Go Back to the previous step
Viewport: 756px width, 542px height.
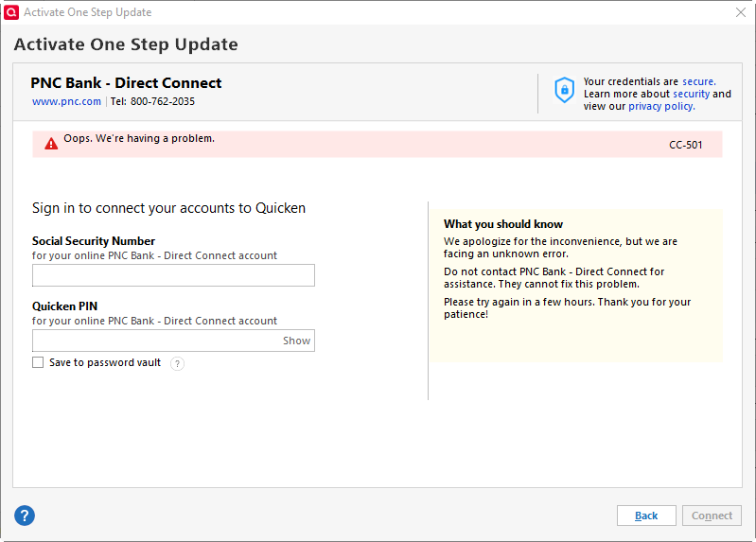(x=646, y=516)
